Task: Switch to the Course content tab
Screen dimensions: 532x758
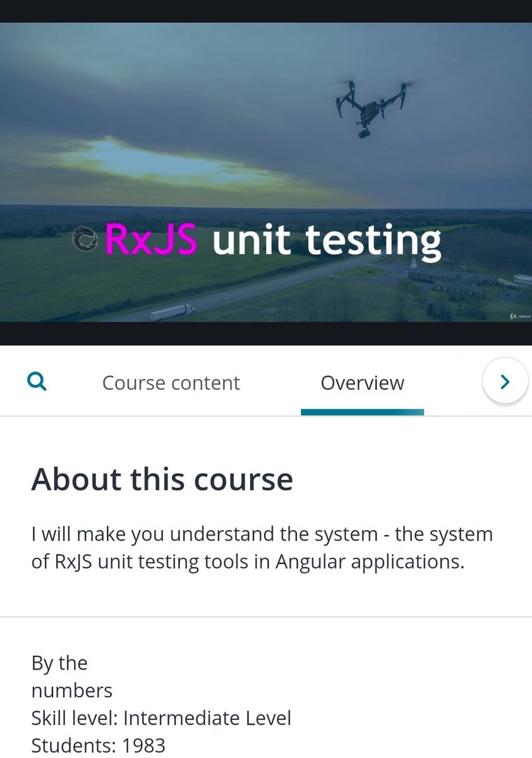Action: pos(171,383)
